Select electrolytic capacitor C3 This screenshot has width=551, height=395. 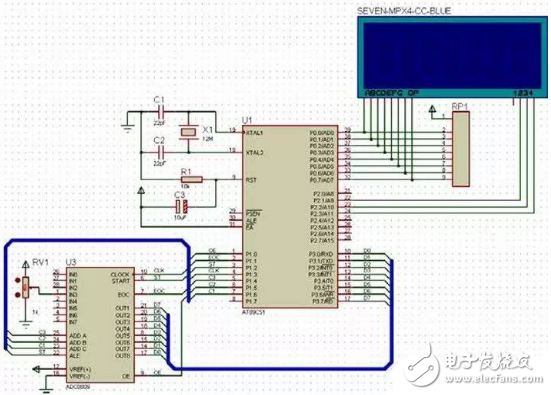[182, 207]
